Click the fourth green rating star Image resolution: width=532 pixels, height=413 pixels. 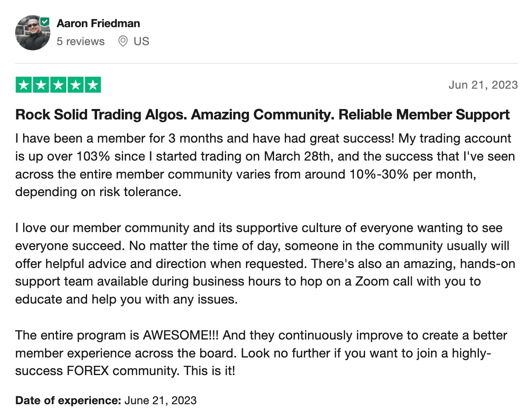pos(75,85)
